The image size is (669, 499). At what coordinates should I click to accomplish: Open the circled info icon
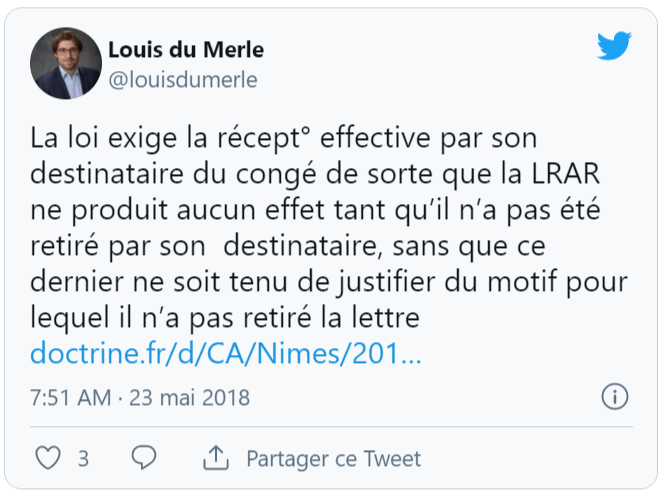click(x=615, y=397)
